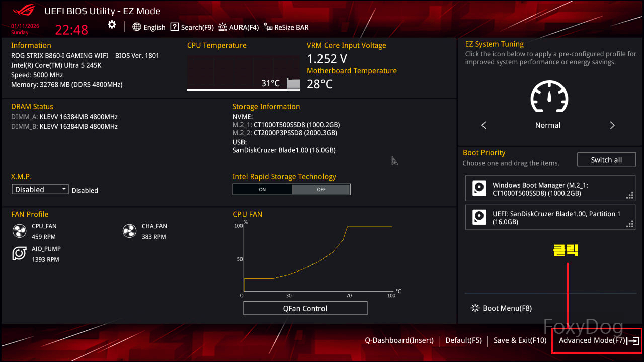
Task: Click the date 01/11/2026 Sunday
Action: point(24,29)
